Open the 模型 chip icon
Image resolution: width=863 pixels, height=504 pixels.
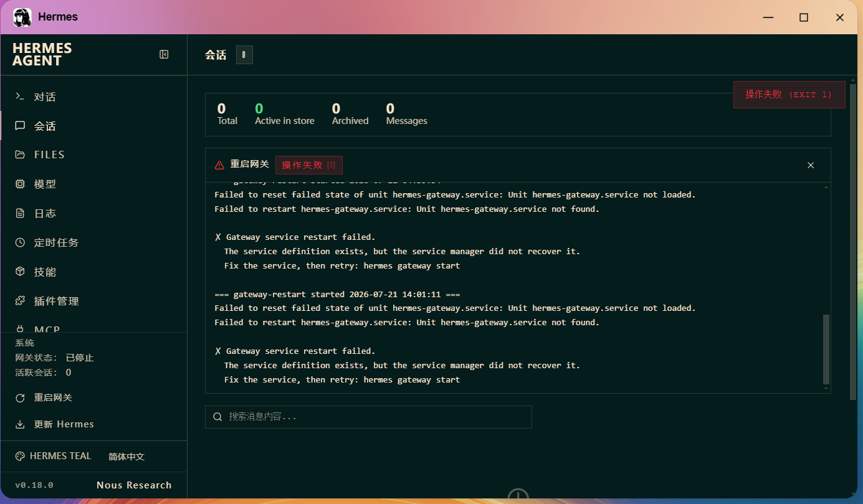(x=20, y=184)
